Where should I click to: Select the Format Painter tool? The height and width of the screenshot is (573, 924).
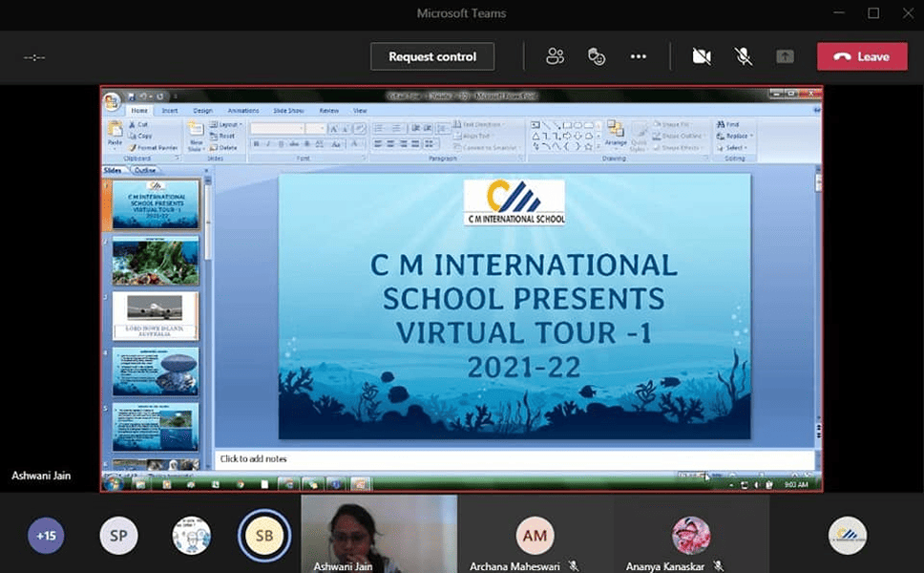point(154,148)
